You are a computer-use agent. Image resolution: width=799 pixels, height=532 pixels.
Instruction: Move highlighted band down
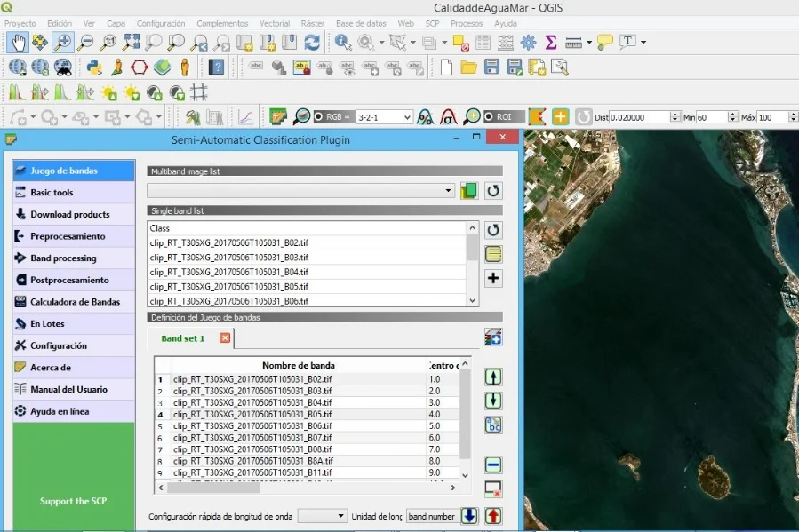click(x=492, y=401)
